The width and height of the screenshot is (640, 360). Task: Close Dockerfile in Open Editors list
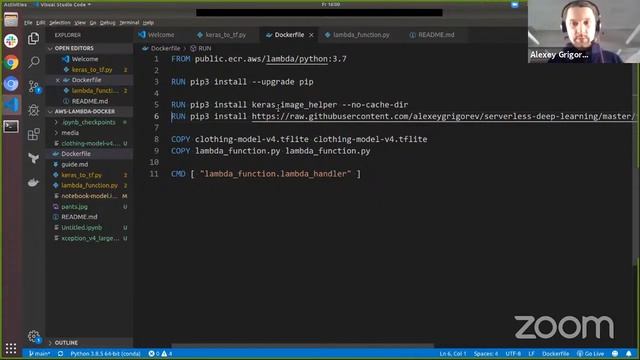coord(58,80)
